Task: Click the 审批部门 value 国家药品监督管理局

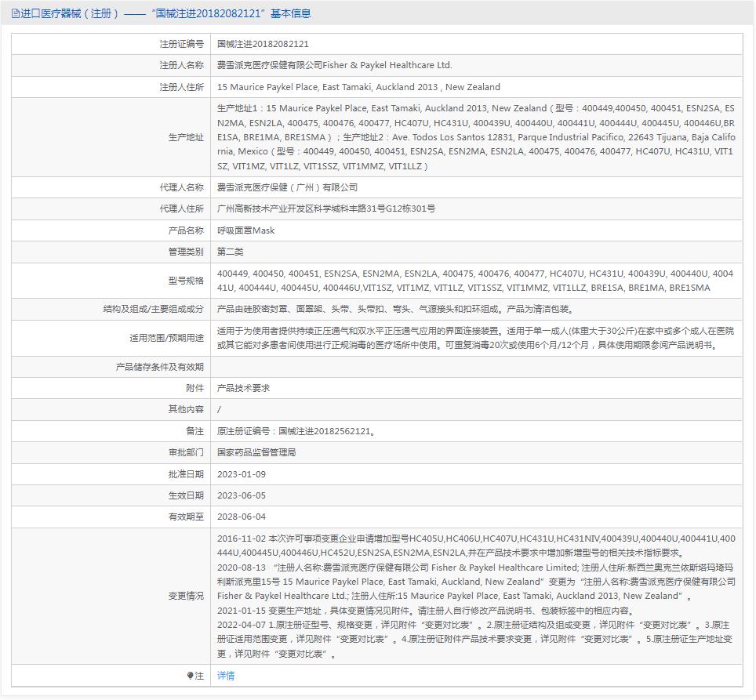Action: point(256,452)
